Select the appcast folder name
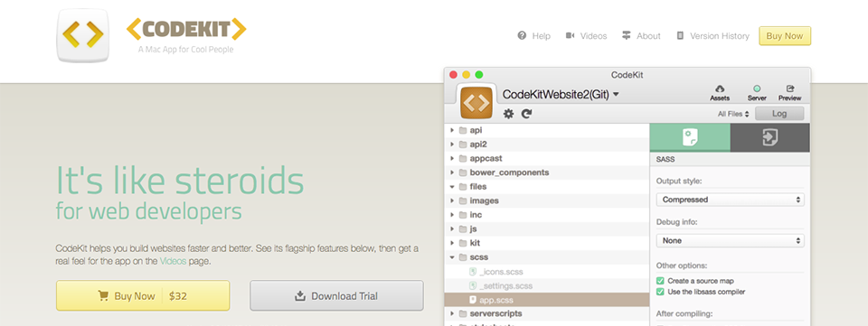Viewport: 868px width, 326px height. tap(486, 159)
